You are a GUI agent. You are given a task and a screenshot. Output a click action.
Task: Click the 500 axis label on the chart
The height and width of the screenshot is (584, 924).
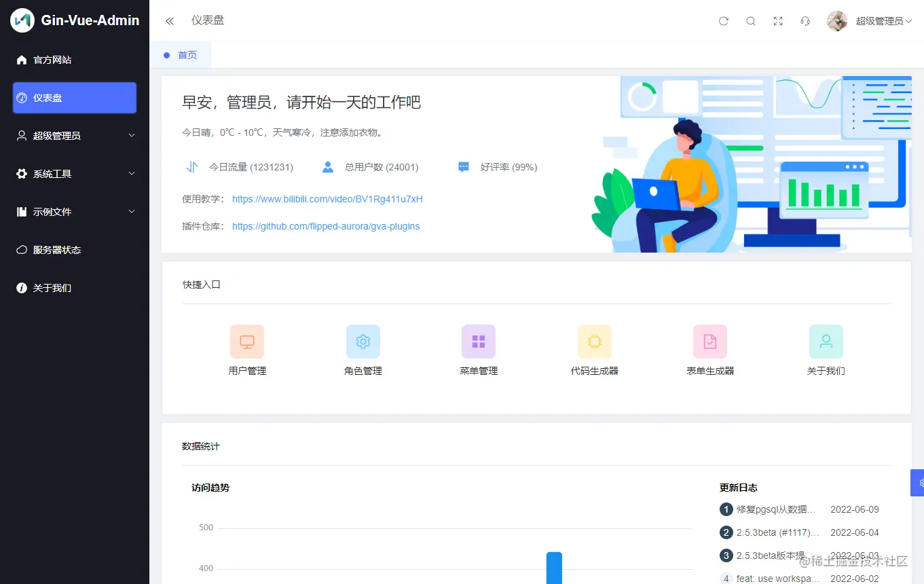point(206,528)
